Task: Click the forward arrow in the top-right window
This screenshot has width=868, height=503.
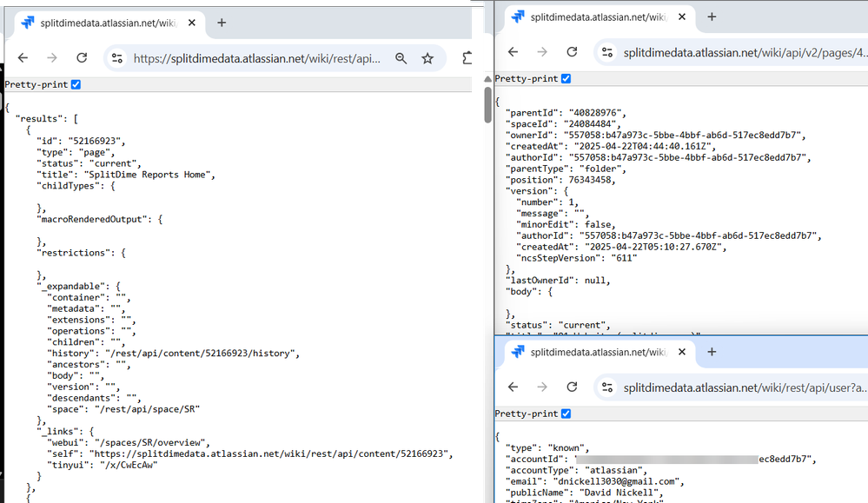Action: click(541, 52)
